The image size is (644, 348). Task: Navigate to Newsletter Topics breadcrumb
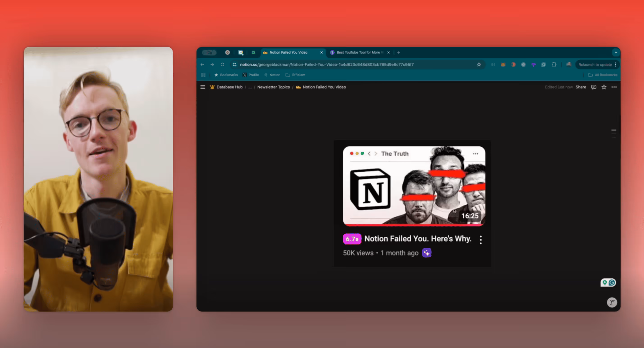[x=273, y=87]
